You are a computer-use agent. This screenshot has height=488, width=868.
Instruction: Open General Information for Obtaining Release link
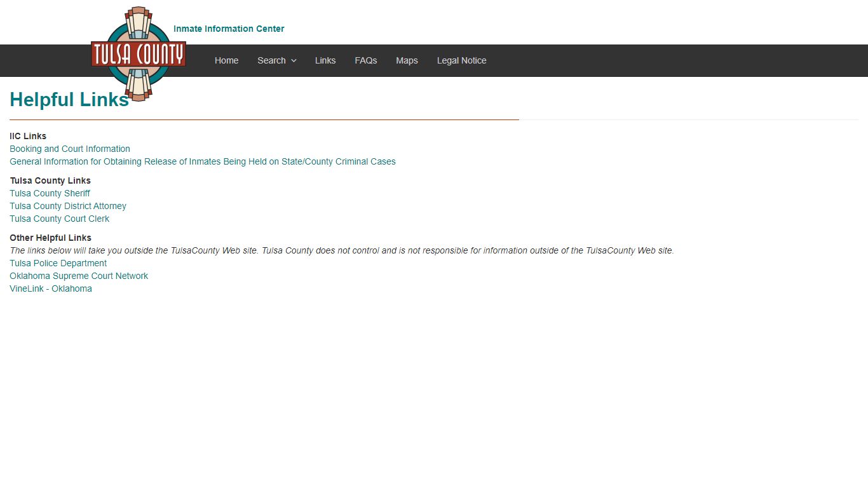coord(203,161)
